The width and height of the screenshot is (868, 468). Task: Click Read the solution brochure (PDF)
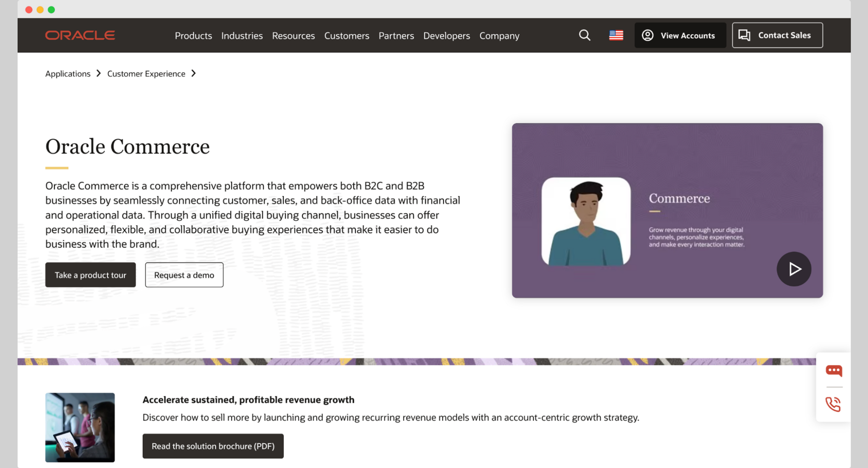click(x=213, y=446)
